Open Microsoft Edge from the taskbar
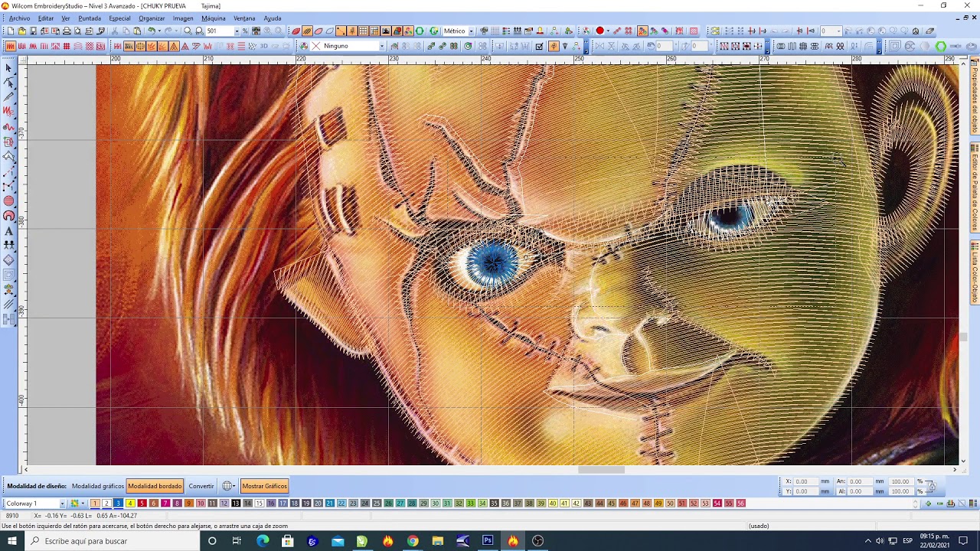 [263, 541]
